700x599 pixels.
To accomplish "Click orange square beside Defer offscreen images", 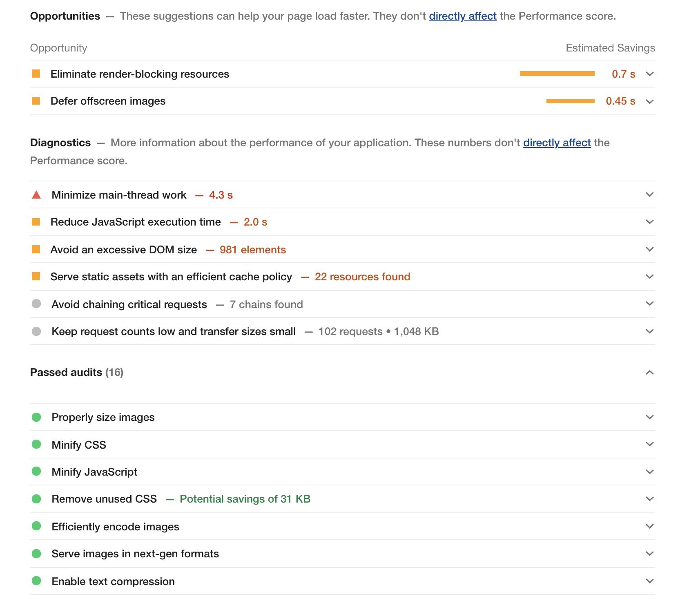I will 36,101.
